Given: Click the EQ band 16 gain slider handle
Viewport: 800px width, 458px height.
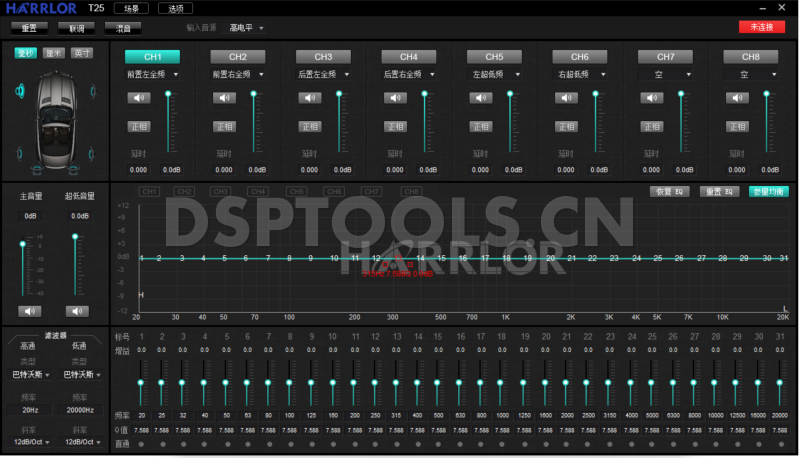Looking at the screenshot, I should pos(462,383).
